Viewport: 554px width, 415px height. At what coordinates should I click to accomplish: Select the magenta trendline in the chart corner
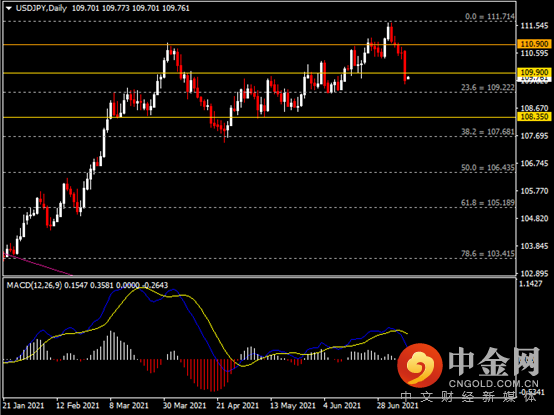coord(38,264)
